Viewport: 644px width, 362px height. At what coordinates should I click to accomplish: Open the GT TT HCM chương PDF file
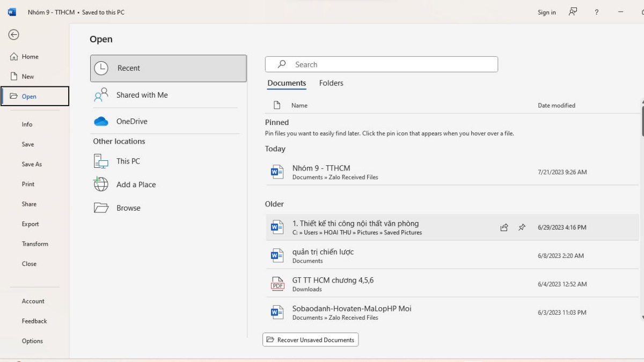pos(333,280)
